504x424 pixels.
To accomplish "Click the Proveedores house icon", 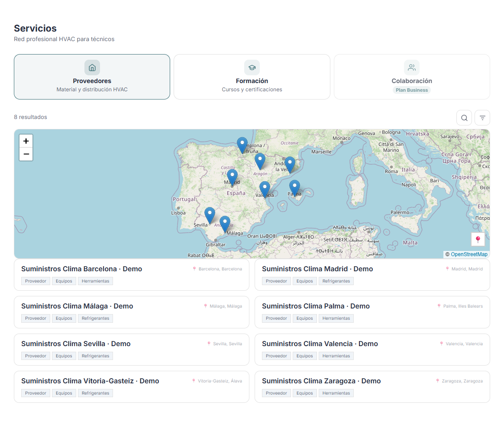I will (92, 67).
